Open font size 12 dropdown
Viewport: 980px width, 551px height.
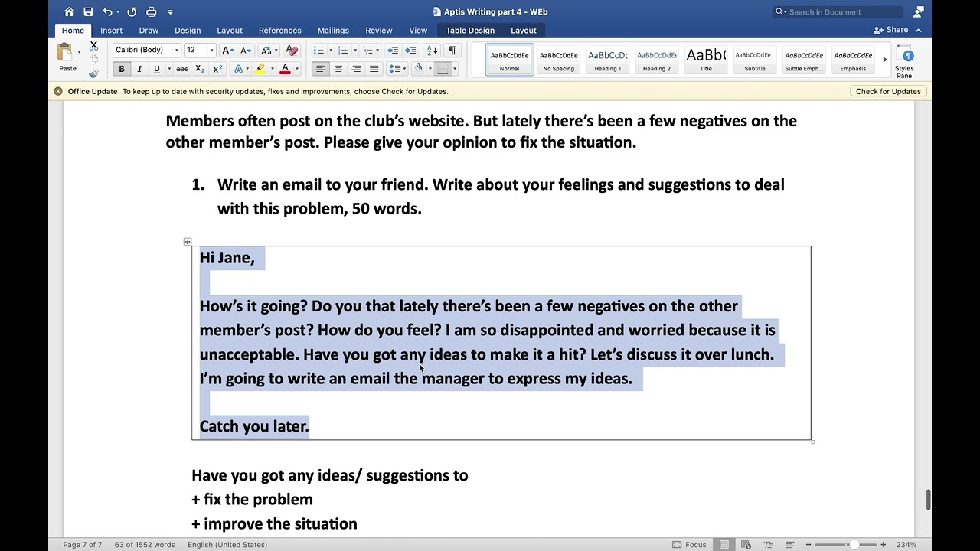tap(210, 50)
